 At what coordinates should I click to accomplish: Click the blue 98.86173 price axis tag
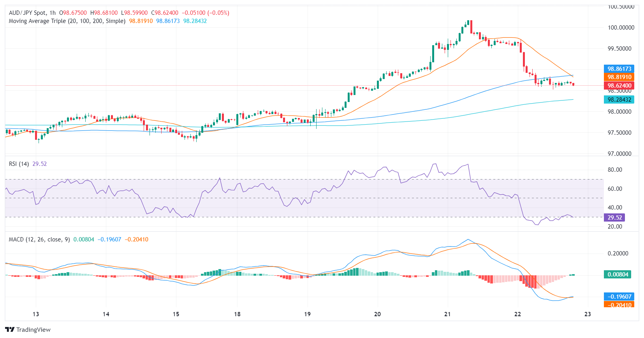[619, 69]
